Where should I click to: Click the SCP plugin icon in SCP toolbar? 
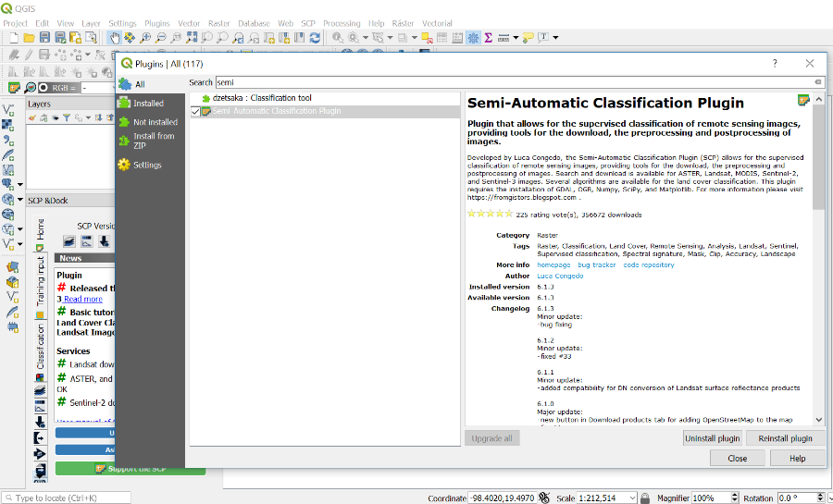click(x=14, y=88)
